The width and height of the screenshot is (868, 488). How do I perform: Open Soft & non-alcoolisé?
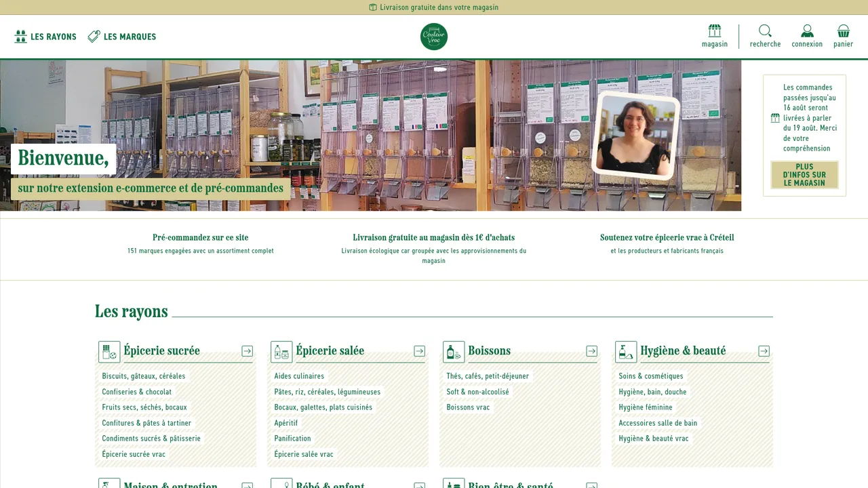click(x=477, y=392)
